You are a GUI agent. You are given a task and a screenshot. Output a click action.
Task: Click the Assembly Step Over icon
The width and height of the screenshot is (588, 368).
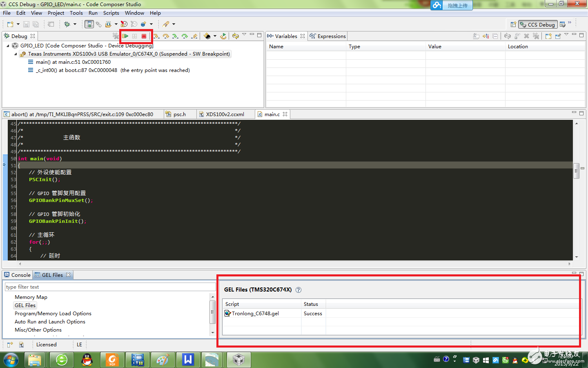[x=185, y=36]
